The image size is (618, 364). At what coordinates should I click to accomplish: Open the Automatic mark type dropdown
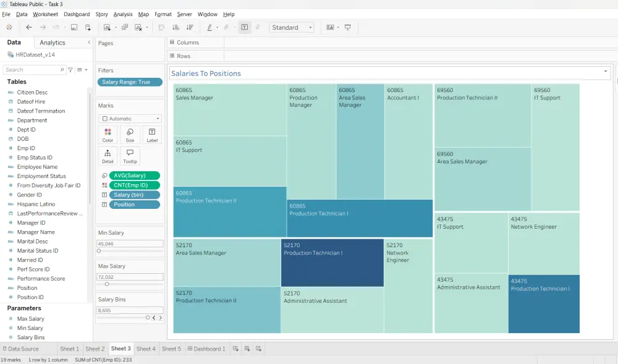click(130, 119)
